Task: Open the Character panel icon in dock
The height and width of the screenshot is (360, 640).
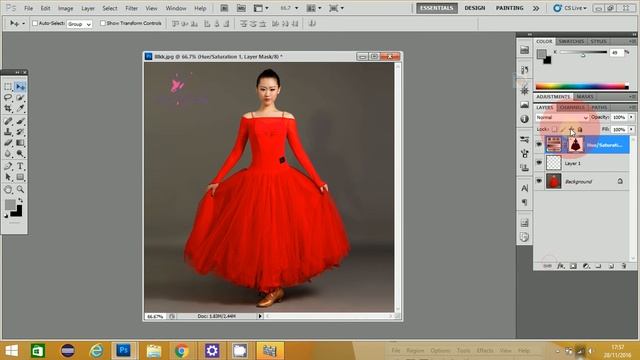Action: pyautogui.click(x=524, y=188)
